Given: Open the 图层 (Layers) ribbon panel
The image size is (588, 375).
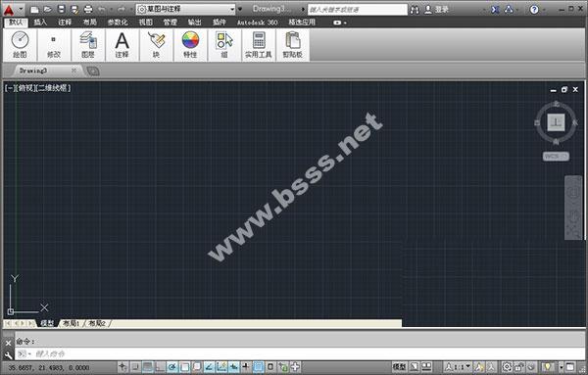Looking at the screenshot, I should pos(88,45).
